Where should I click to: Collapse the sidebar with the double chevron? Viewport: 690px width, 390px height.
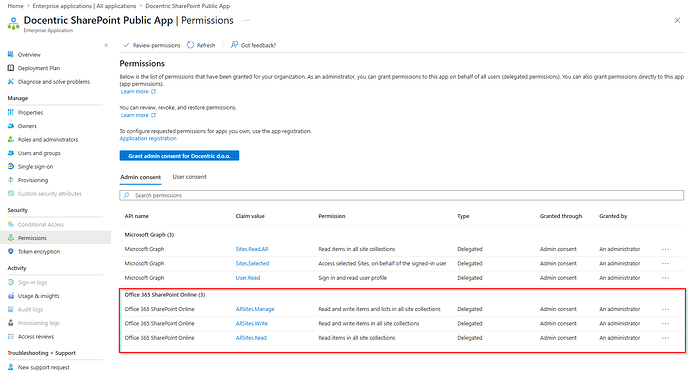[x=106, y=45]
